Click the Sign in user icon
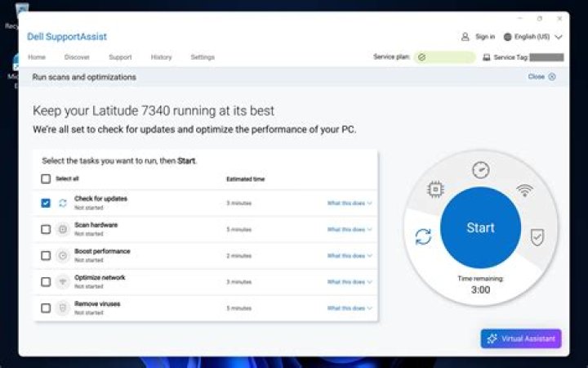Screen dimensions: 588x368 tap(465, 37)
